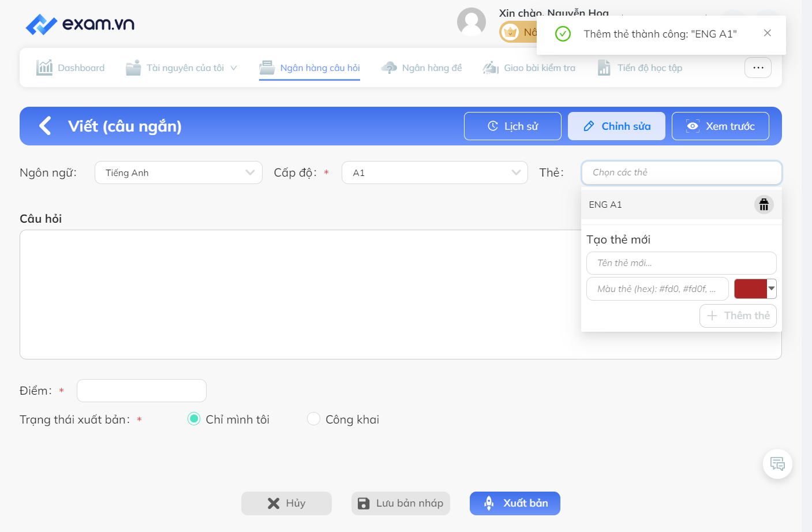Open the Tiến độ học tập tab
Screen dimensions: 812x532
639,68
